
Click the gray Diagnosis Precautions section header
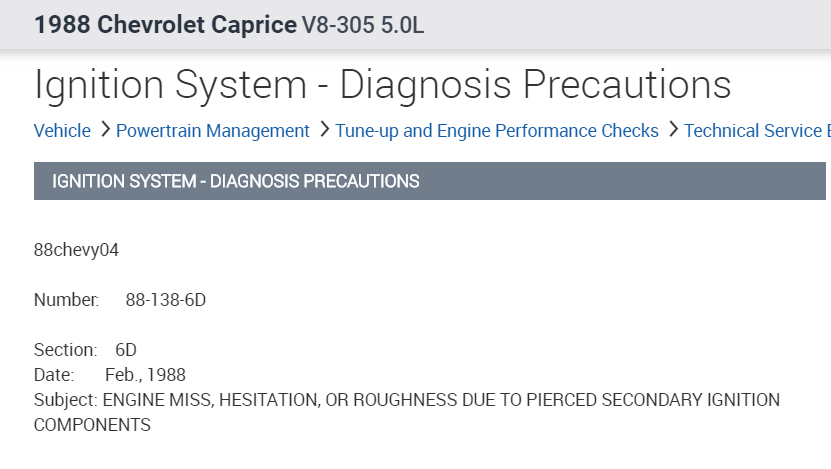click(x=235, y=182)
